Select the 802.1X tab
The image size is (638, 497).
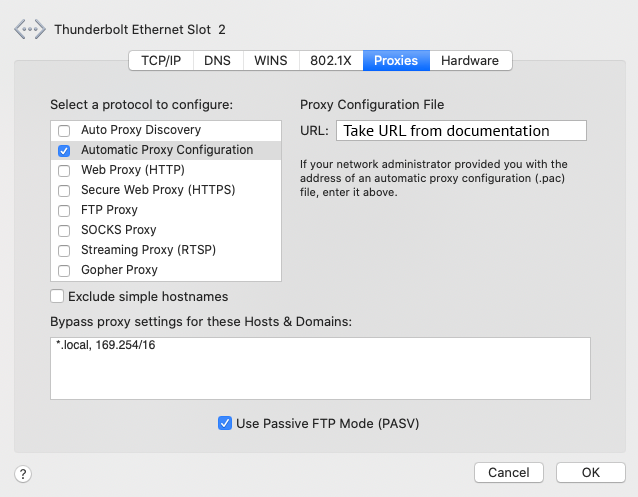coord(330,61)
